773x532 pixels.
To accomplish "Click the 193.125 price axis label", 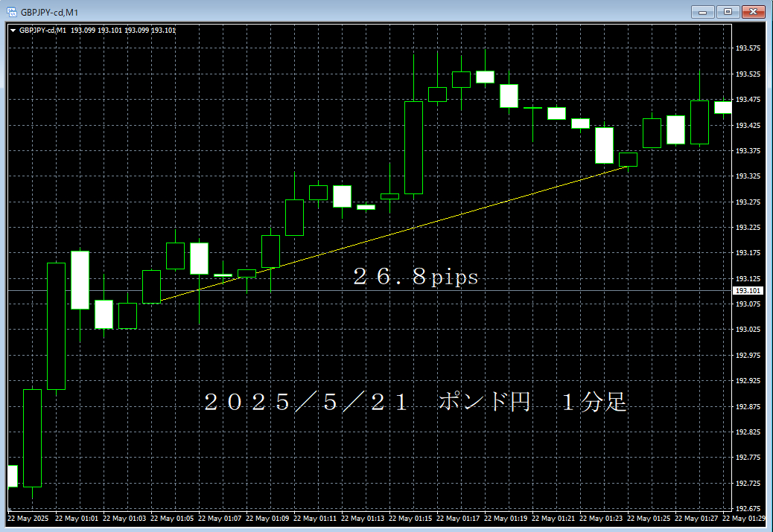I will [x=748, y=279].
